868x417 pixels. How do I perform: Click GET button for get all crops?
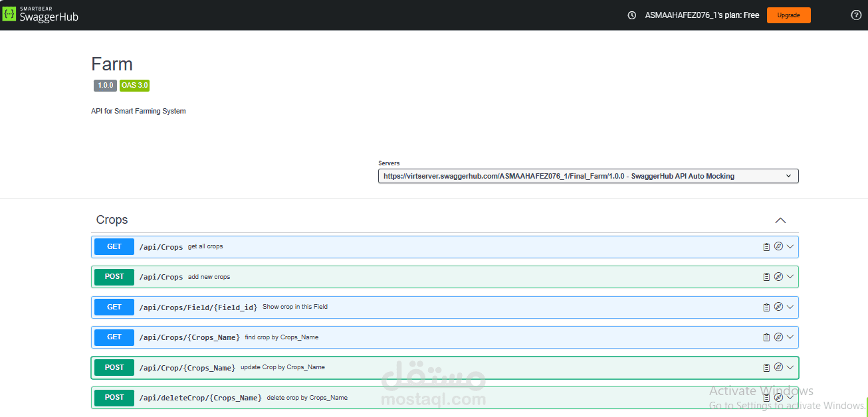click(x=114, y=247)
